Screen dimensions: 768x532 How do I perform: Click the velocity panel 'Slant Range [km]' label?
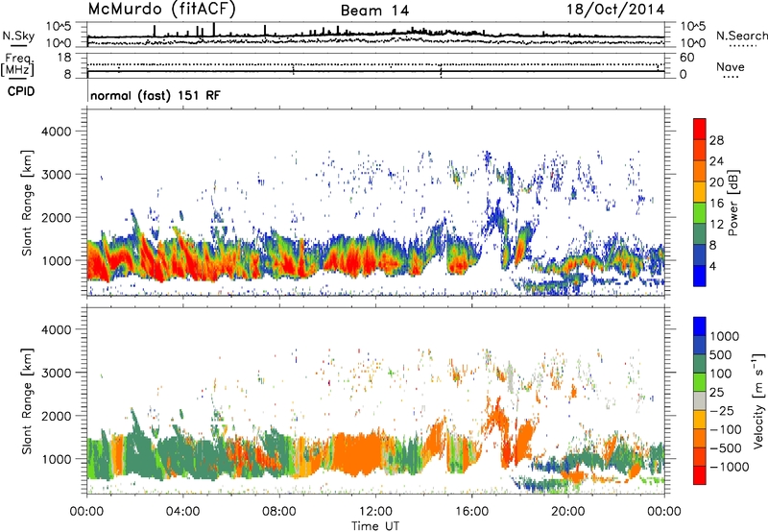click(x=27, y=401)
